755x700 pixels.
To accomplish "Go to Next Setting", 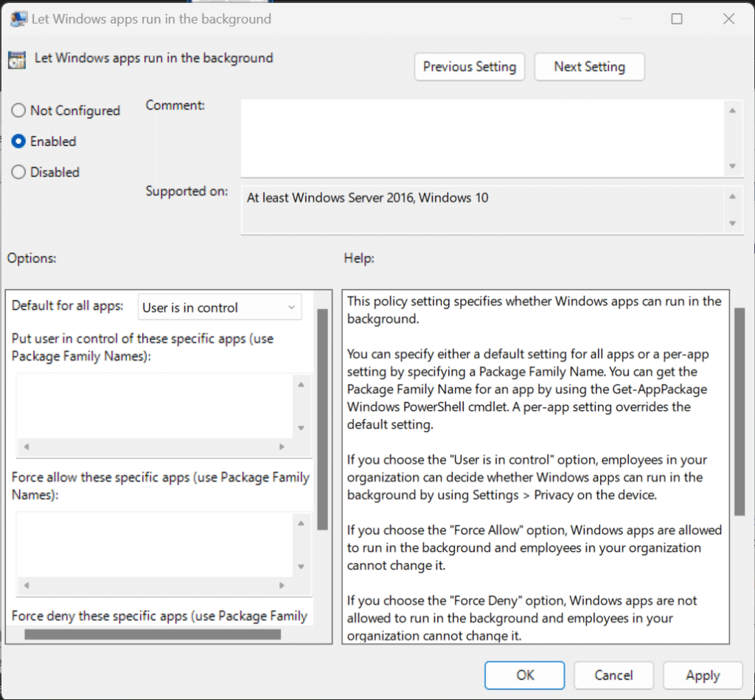I will point(589,66).
